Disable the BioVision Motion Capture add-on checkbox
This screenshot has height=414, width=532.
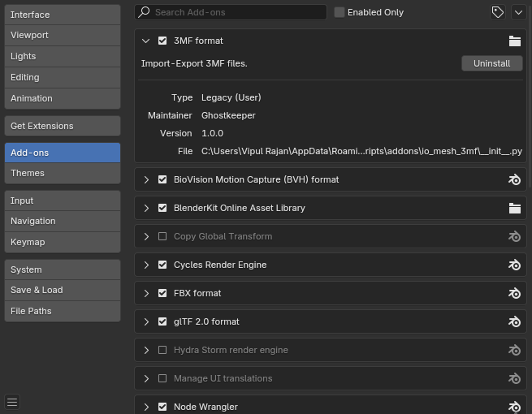[162, 179]
